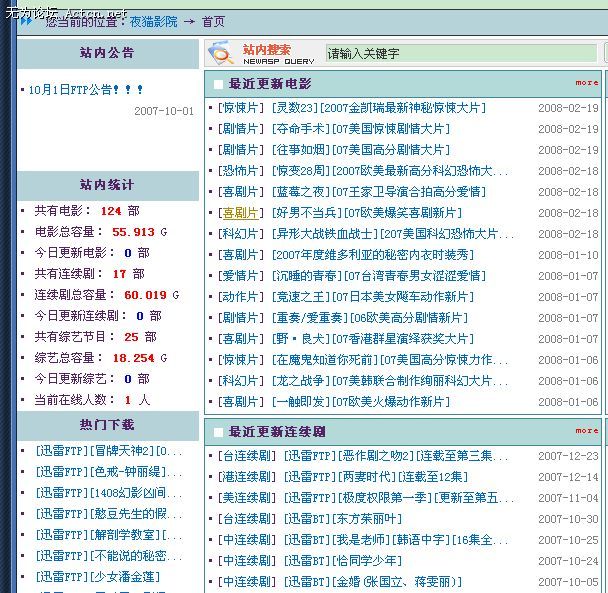The height and width of the screenshot is (593, 608).
Task: Open movie 灵数23
Action: click(379, 108)
